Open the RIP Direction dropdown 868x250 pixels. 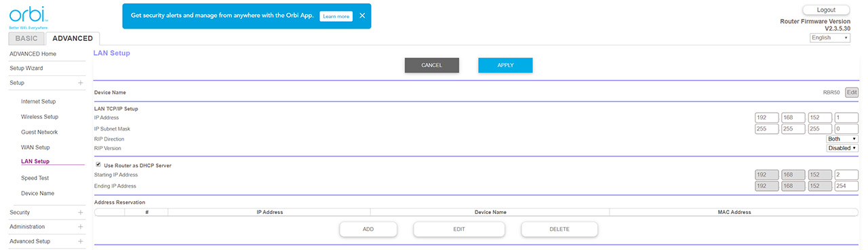(x=842, y=139)
